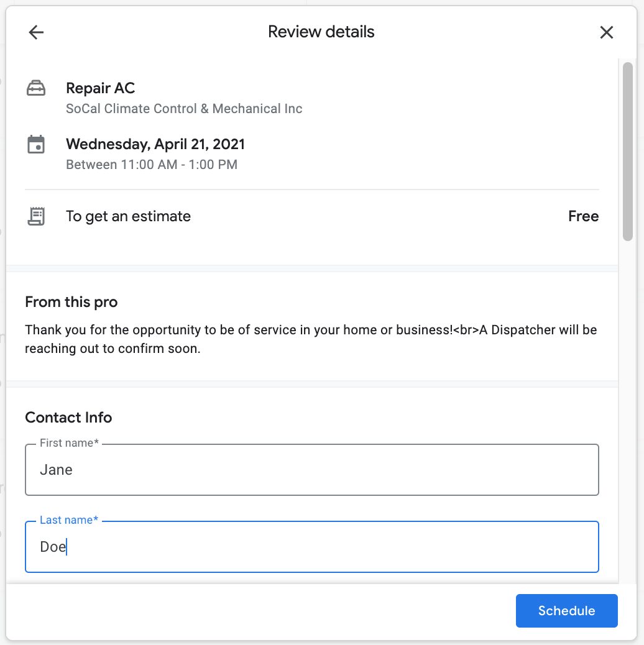This screenshot has height=645, width=644.
Task: Select the Last name input field
Action: tap(312, 546)
